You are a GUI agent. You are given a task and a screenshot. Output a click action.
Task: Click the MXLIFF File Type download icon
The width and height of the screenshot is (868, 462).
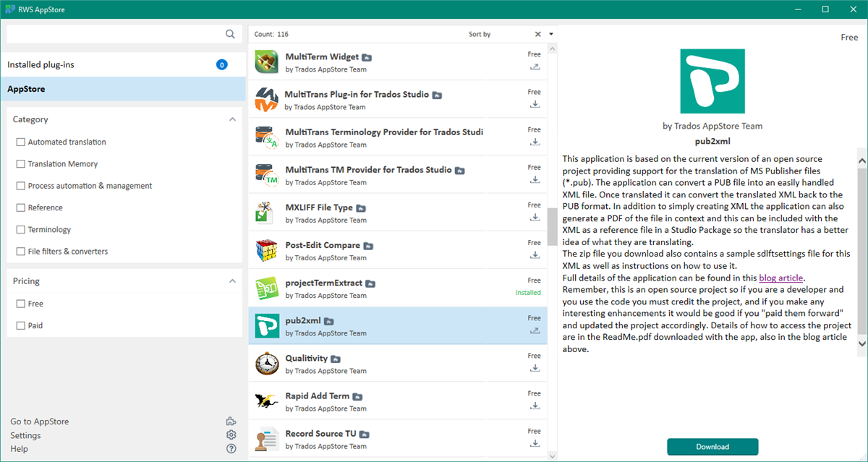pos(535,217)
